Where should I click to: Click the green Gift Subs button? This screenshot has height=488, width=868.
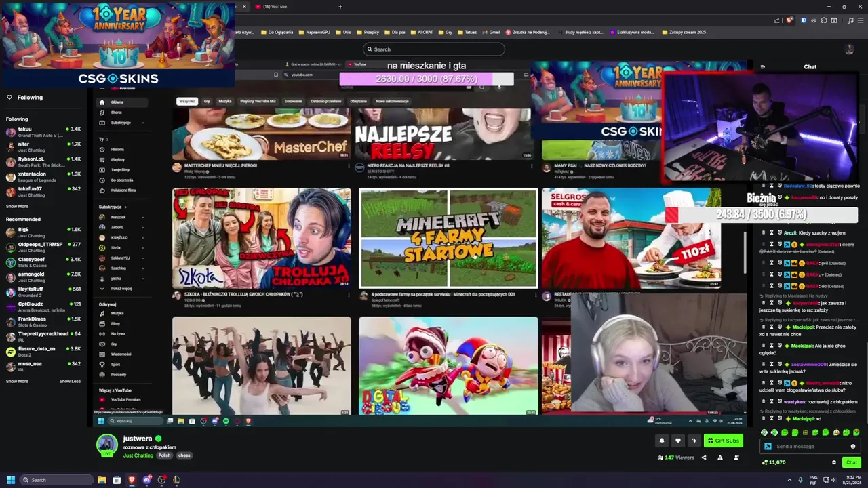(x=723, y=441)
